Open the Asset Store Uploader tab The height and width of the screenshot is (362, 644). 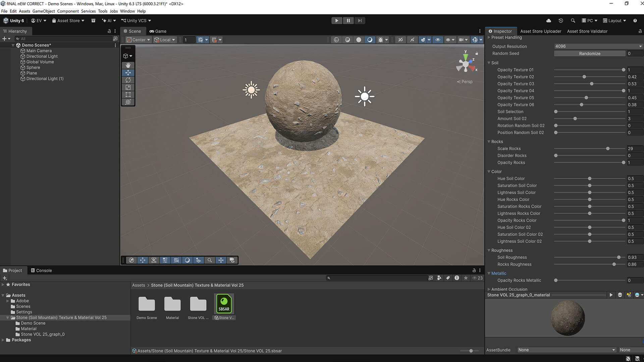pyautogui.click(x=541, y=31)
